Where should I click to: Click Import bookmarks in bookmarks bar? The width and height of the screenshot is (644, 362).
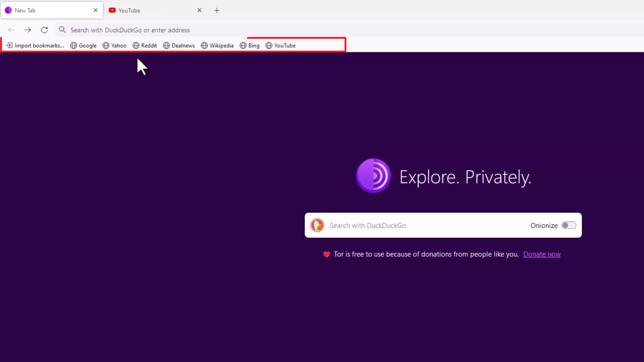point(35,46)
